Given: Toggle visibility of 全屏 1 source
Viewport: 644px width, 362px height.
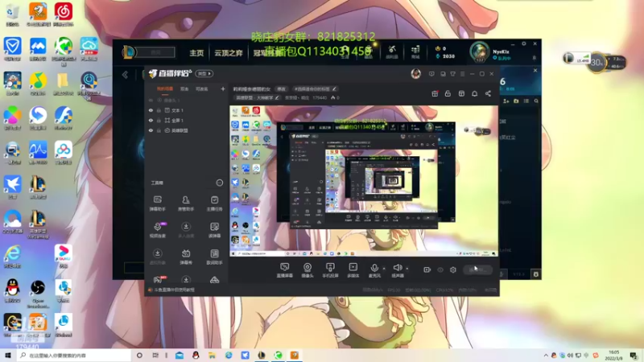Looking at the screenshot, I should 151,120.
